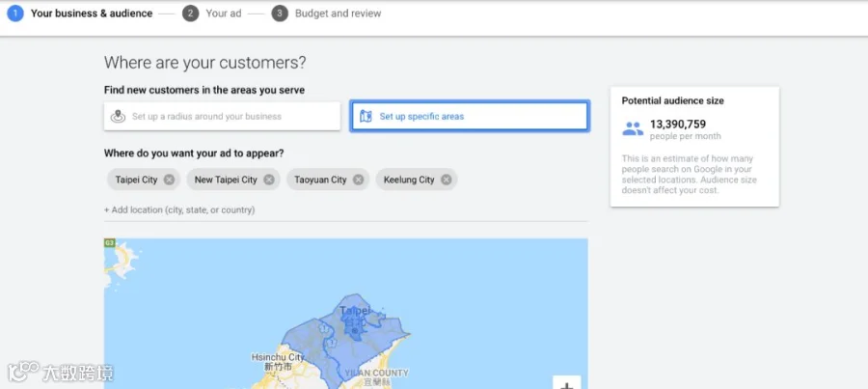Screen dimensions: 868x389
Task: Choose Set up specific areas option
Action: pos(470,117)
